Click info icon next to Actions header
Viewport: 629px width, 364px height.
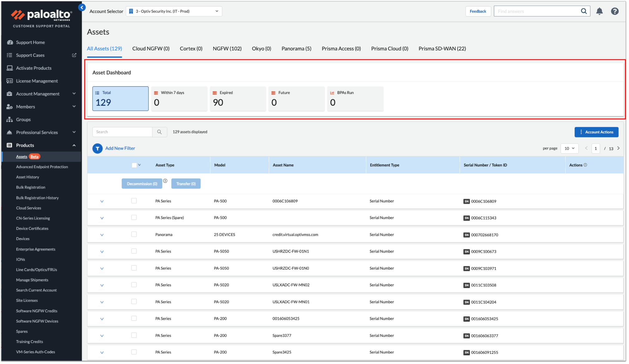[585, 165]
